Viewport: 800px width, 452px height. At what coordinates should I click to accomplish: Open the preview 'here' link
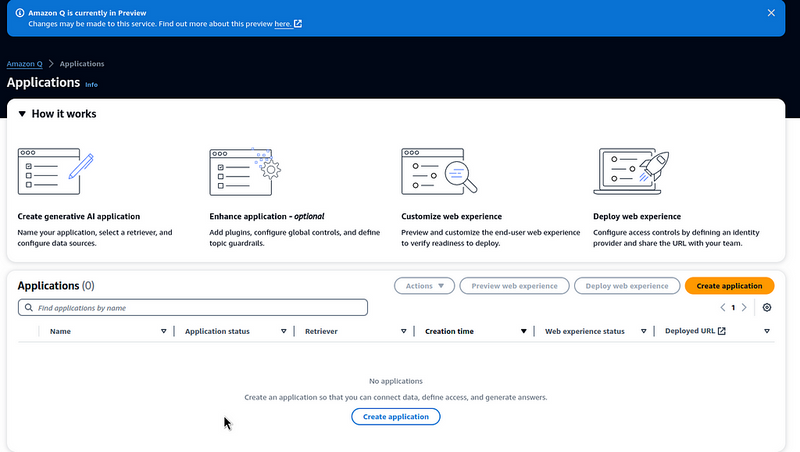click(x=282, y=23)
